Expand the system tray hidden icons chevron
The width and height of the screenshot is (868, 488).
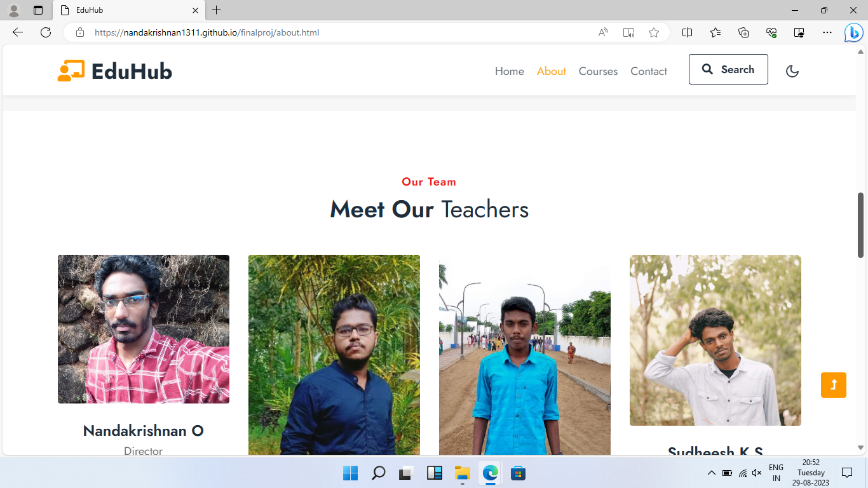tap(712, 473)
